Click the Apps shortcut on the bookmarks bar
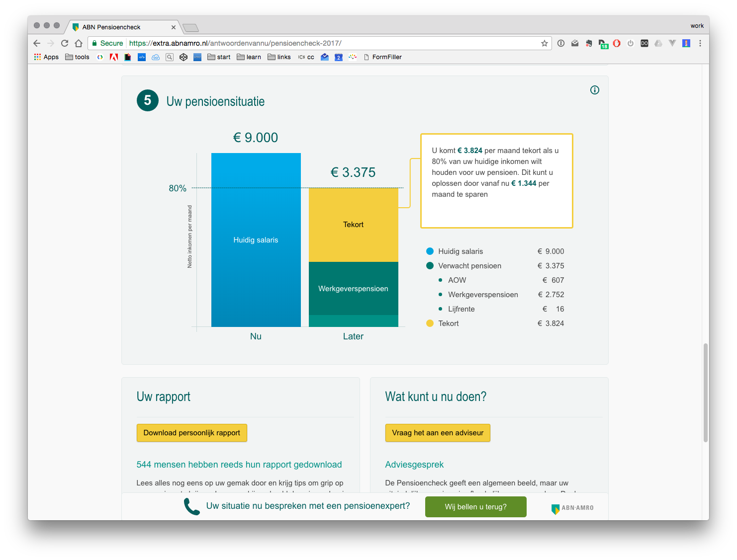 (x=46, y=57)
